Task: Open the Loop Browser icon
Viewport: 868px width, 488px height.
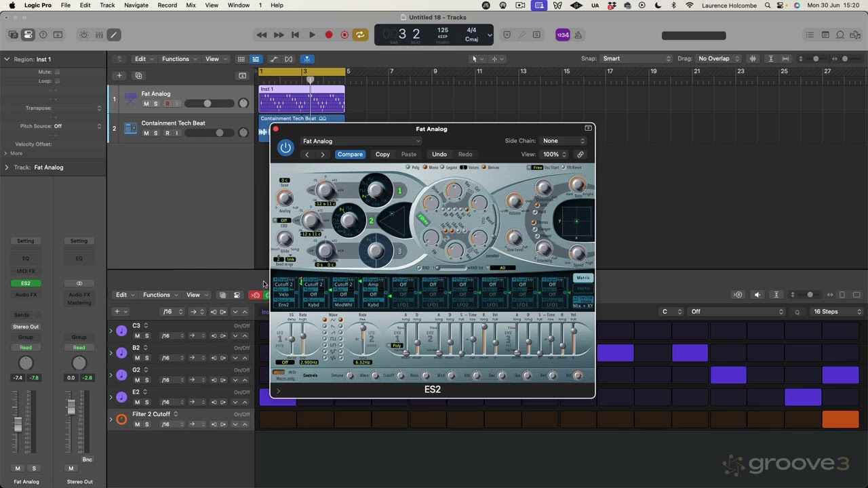Action: point(840,35)
